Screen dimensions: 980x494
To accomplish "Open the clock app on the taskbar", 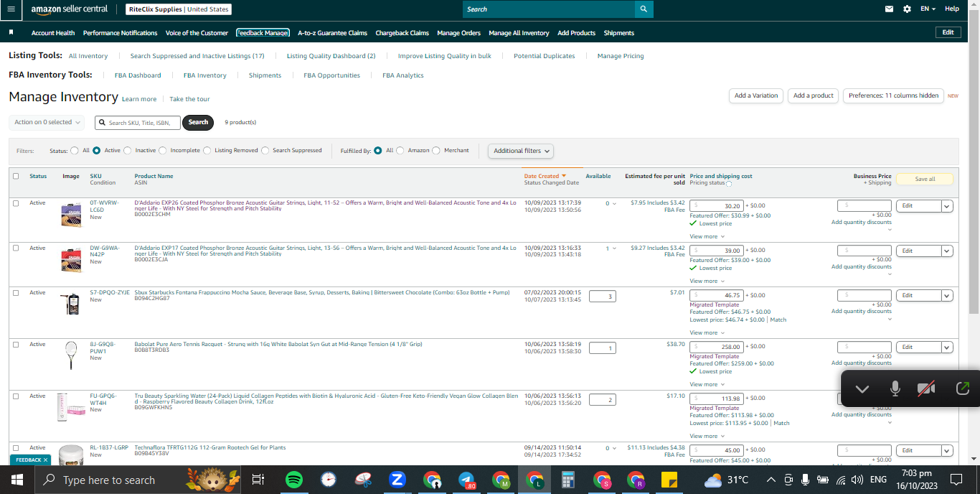I will click(x=328, y=480).
